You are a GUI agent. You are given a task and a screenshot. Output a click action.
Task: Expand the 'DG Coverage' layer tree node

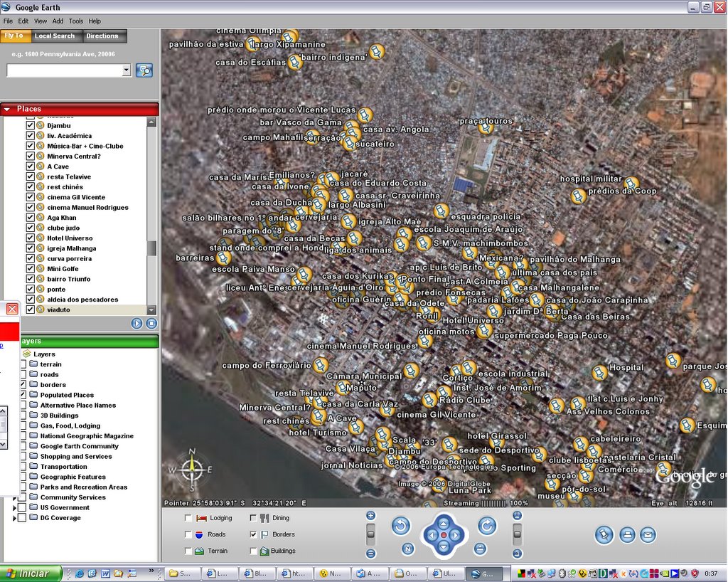tap(14, 518)
